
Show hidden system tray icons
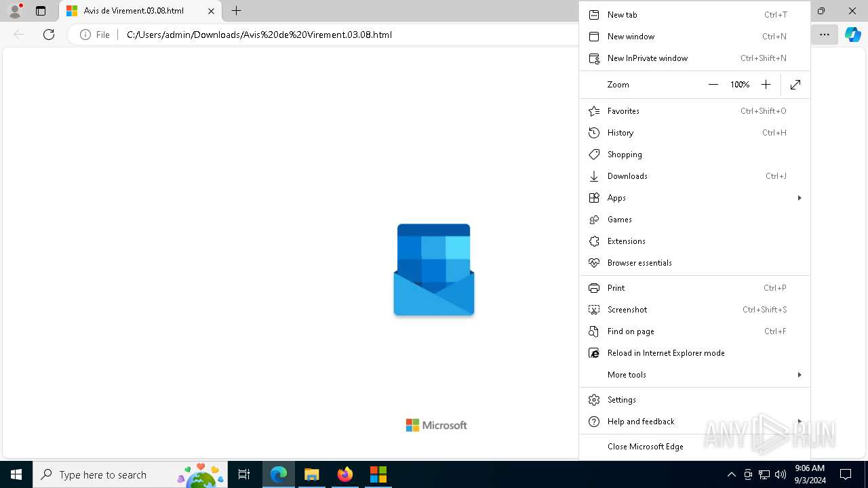click(731, 474)
